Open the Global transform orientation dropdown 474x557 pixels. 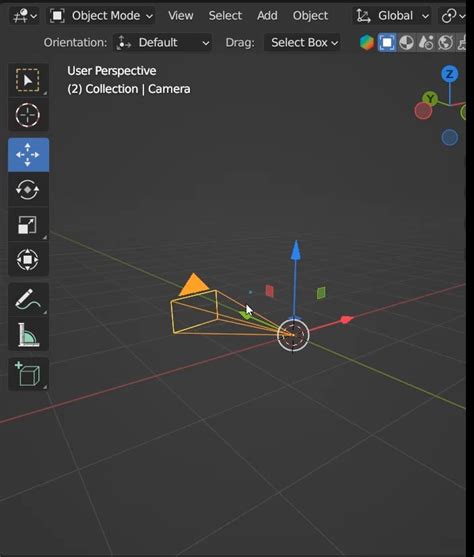coord(392,16)
